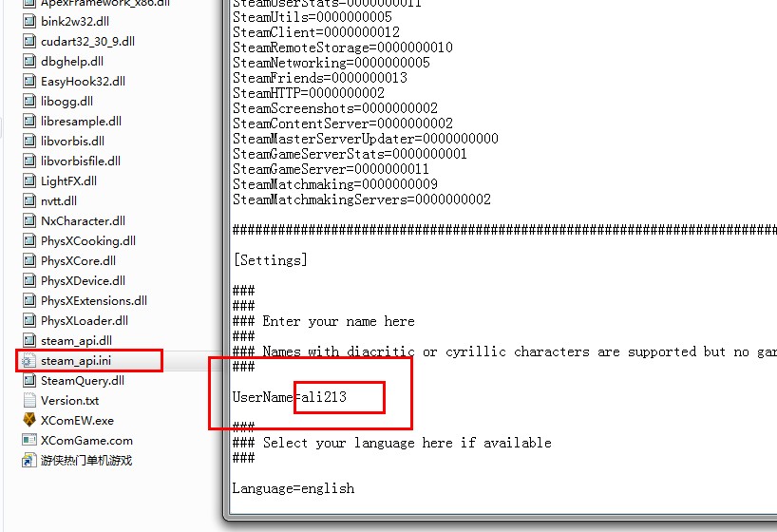Click the steam_api.ini gear file icon
This screenshot has height=532, width=777.
coord(29,360)
